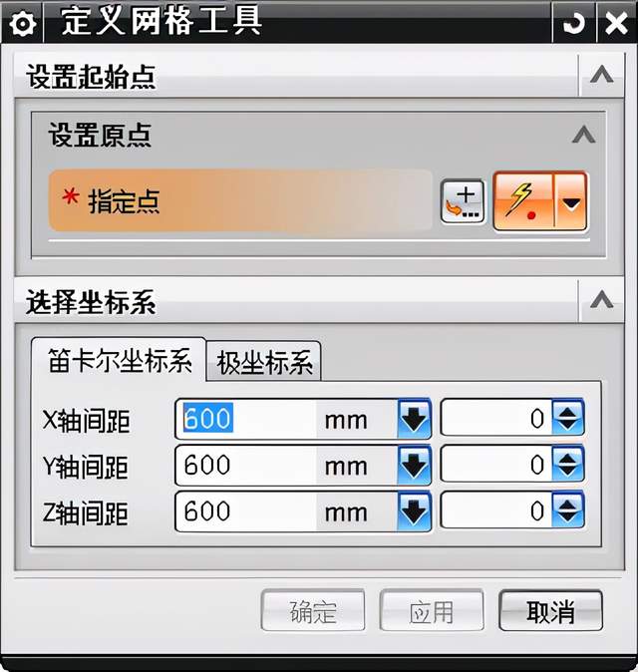Collapse the 设置起始点 section

click(601, 75)
